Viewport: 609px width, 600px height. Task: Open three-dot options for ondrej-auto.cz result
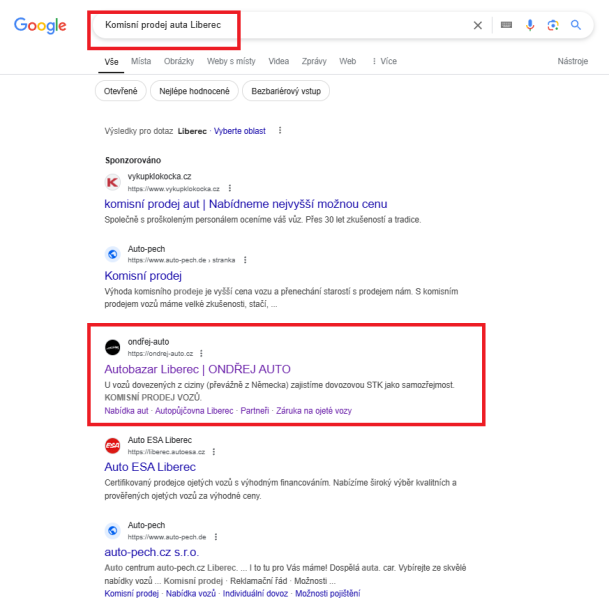click(201, 353)
